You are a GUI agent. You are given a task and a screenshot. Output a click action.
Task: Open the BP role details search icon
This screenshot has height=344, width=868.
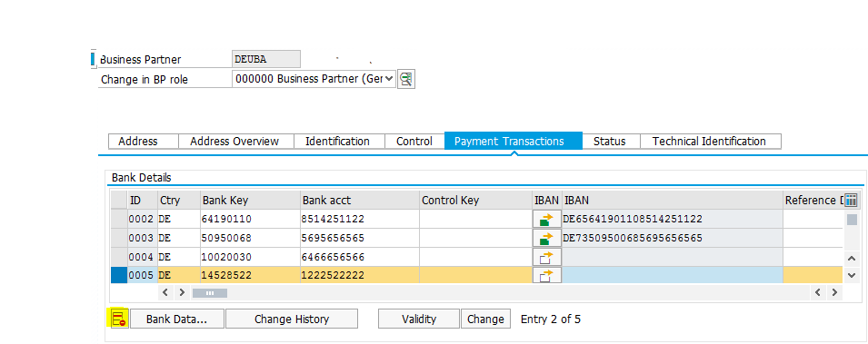406,79
